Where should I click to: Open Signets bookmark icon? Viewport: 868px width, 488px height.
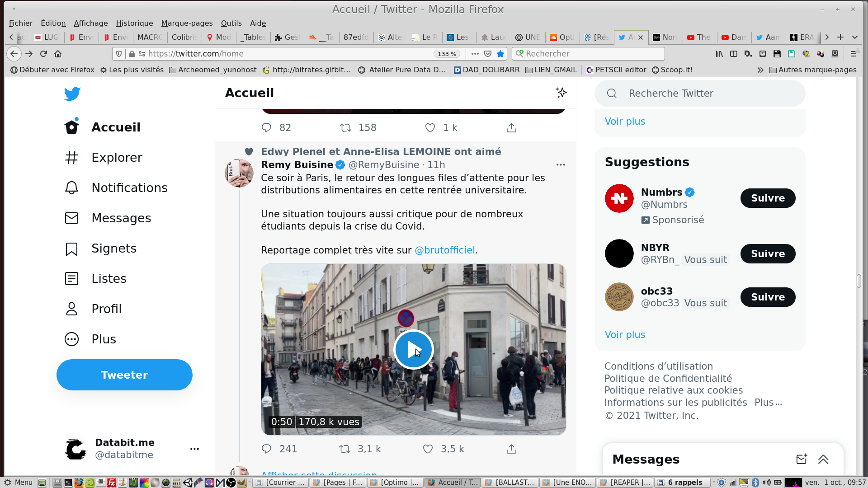point(71,249)
